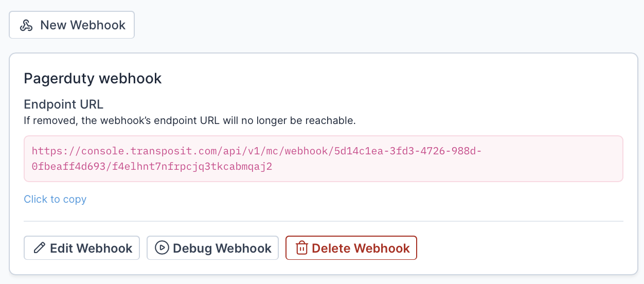Viewport: 644px width, 284px height.
Task: Click the pencil icon on Edit Webhook
Action: [39, 248]
